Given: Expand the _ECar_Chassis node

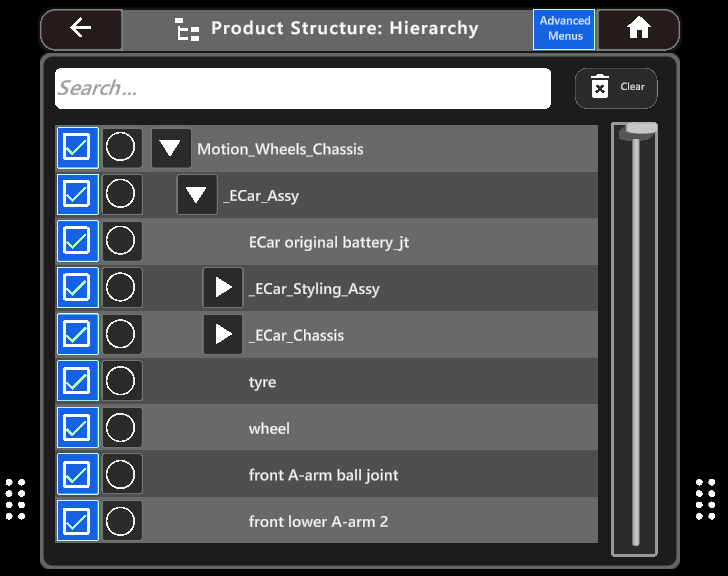Looking at the screenshot, I should [223, 334].
